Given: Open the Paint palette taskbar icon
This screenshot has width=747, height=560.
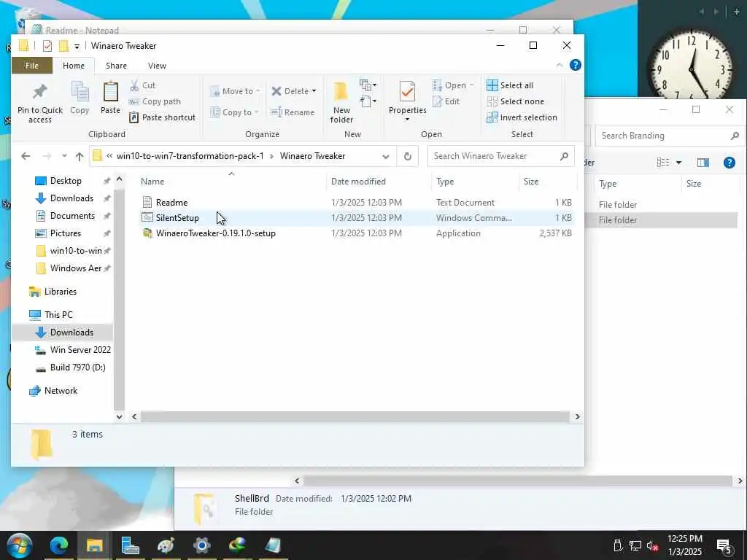Looking at the screenshot, I should (x=166, y=545).
